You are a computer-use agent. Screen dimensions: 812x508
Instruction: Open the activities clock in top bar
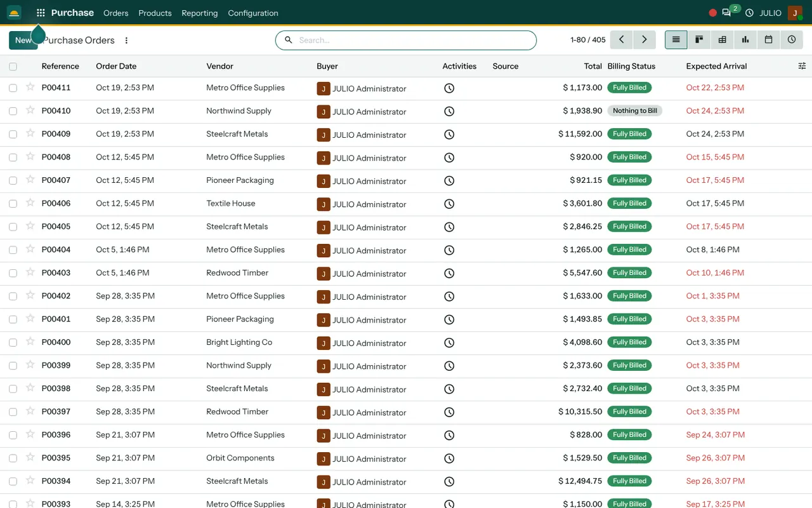pos(749,13)
